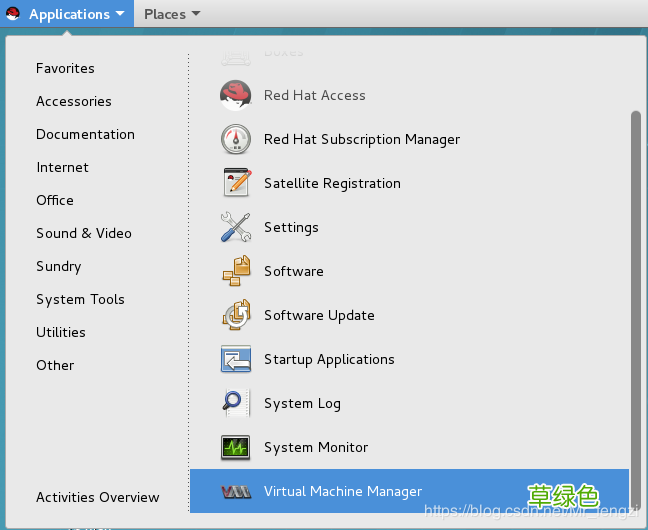The height and width of the screenshot is (530, 648).
Task: Select the Internet category
Action: [62, 167]
